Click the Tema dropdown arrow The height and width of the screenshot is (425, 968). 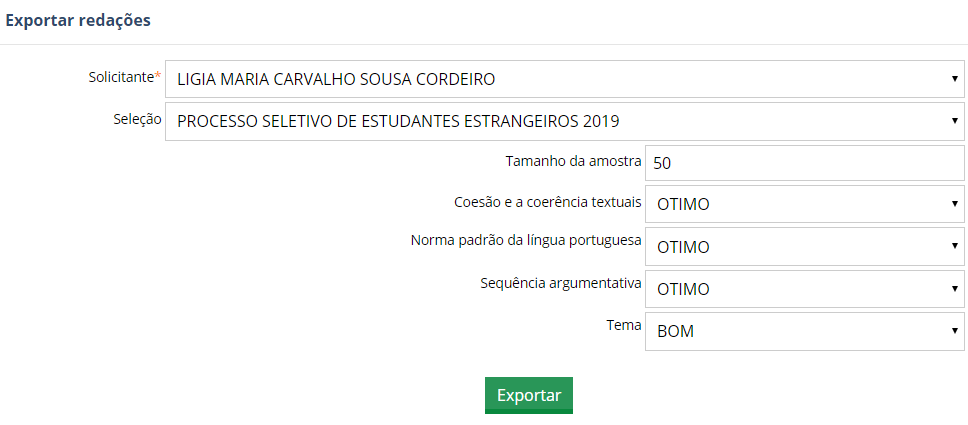955,331
